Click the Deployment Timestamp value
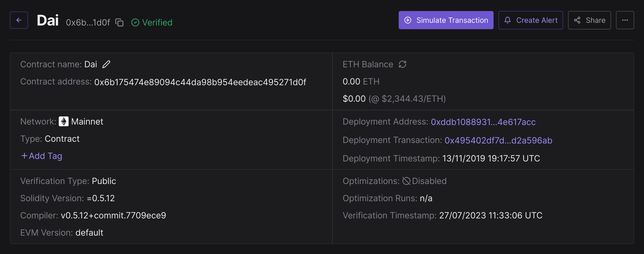 tap(491, 158)
